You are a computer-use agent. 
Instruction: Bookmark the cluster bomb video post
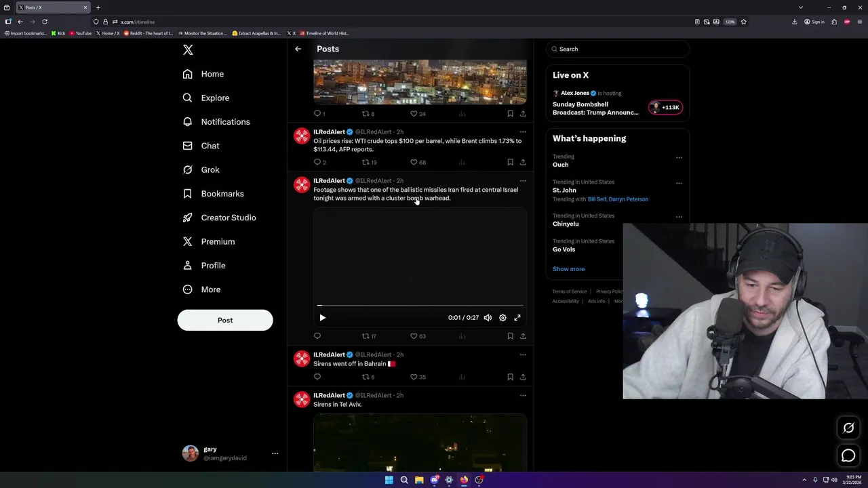pos(510,336)
